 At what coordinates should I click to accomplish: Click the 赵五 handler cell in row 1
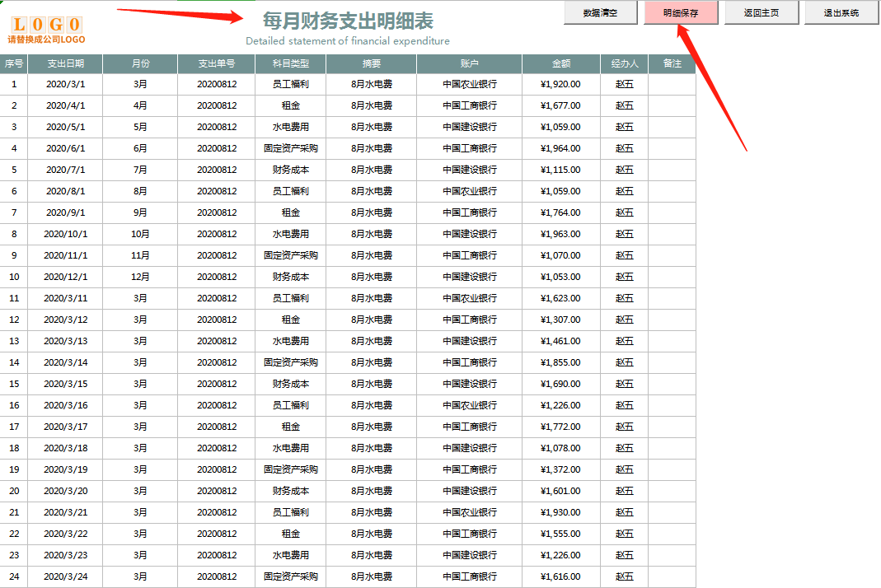coord(625,84)
